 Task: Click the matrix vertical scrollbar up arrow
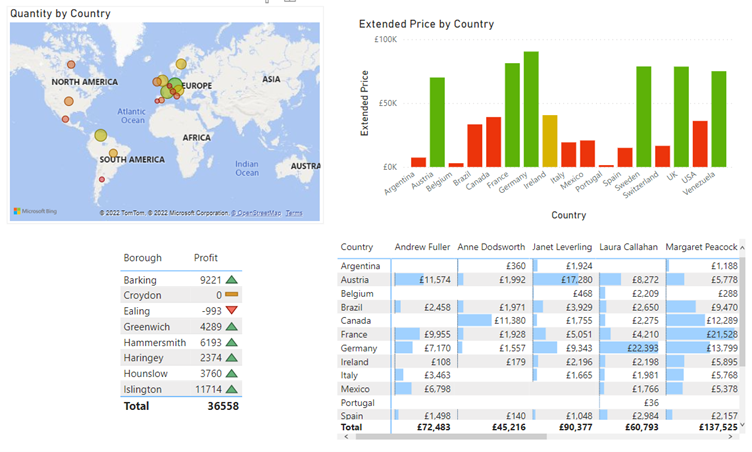[742, 248]
